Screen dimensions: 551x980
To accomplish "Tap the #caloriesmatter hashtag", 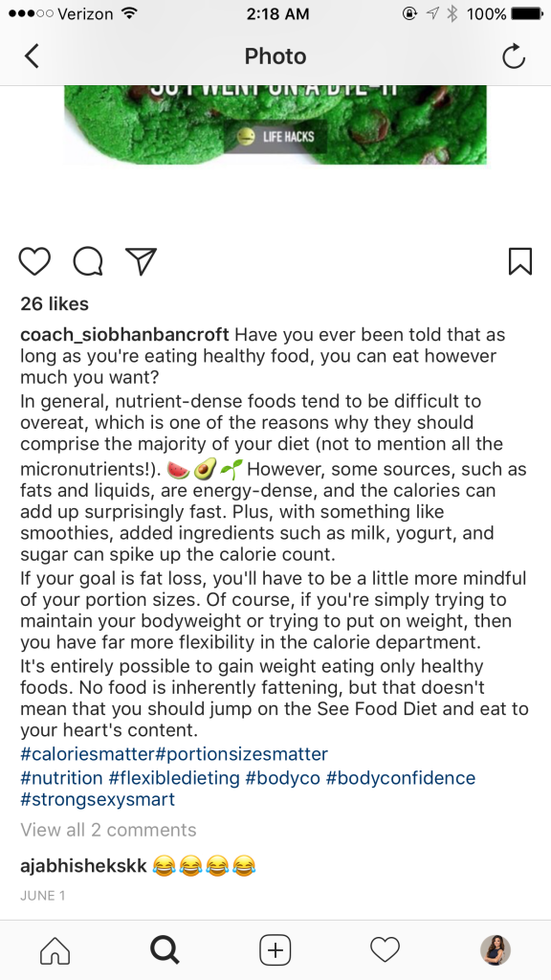I will tap(87, 754).
